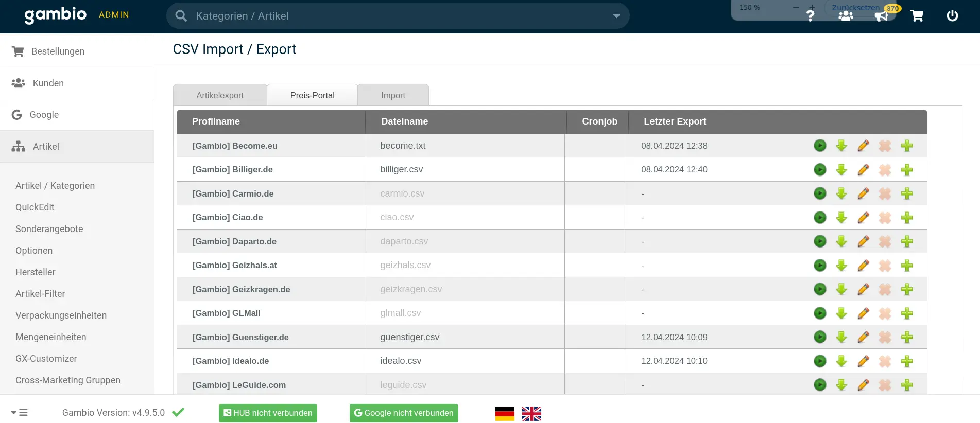Viewport: 980px width, 423px height.
Task: Expand the Kunden menu
Action: pos(77,83)
